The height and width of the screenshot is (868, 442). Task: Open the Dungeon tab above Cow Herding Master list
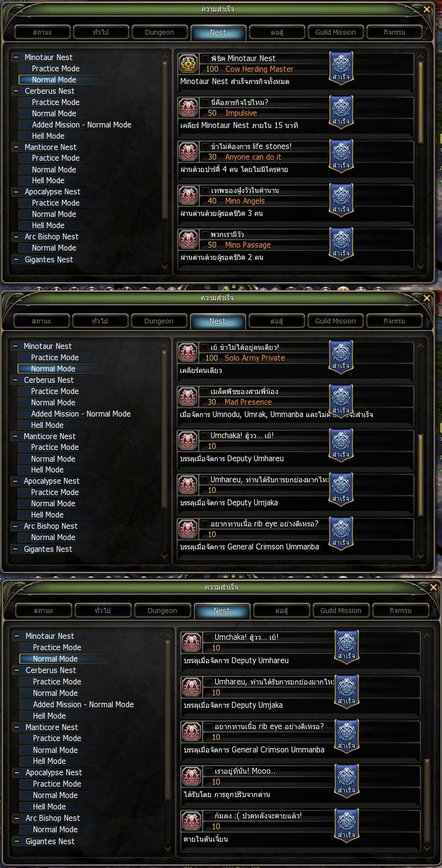pos(159,32)
